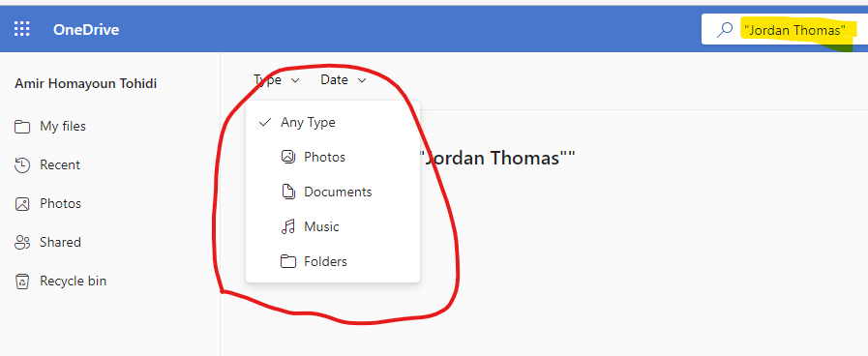Screen dimensions: 868x356
Task: Open the app launcher grid icon
Action: point(21,29)
